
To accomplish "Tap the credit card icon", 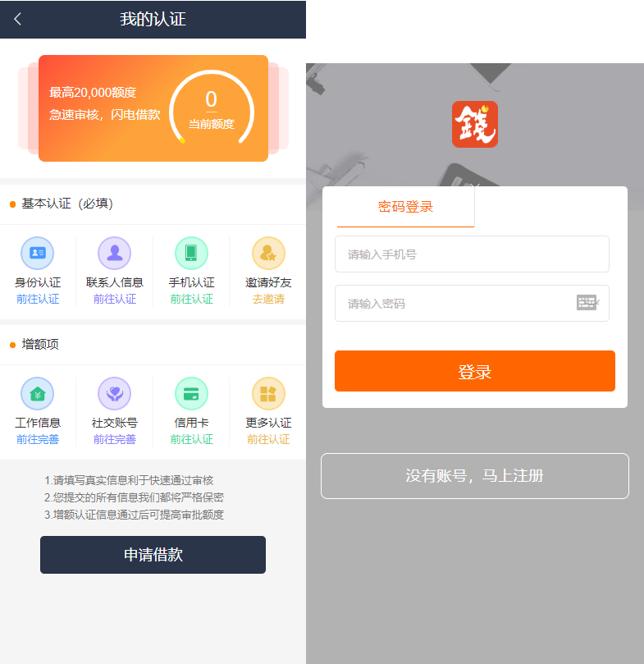I will click(191, 394).
